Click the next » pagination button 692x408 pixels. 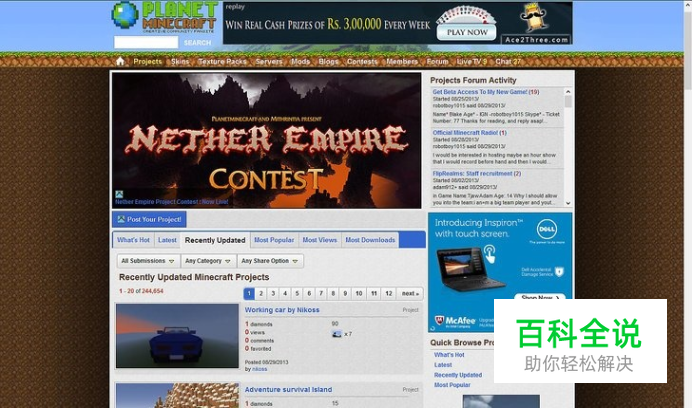(x=410, y=293)
